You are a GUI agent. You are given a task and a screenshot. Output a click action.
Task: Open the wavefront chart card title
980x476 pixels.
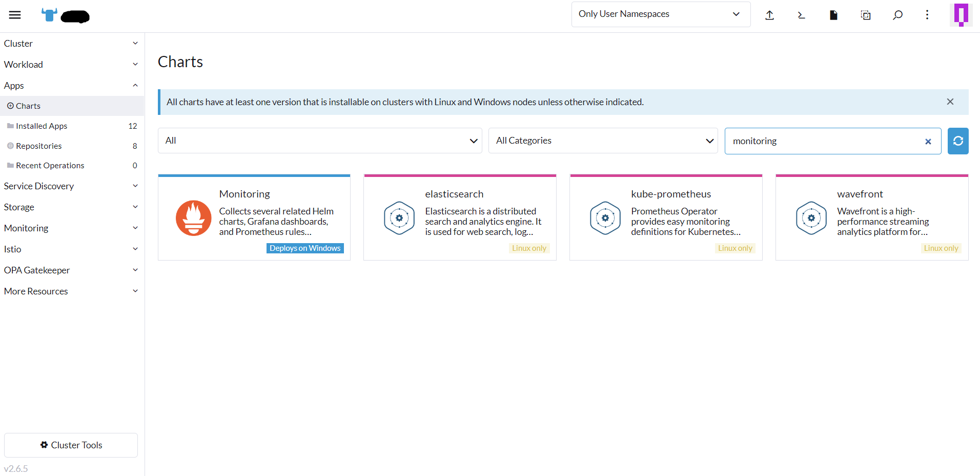(860, 194)
